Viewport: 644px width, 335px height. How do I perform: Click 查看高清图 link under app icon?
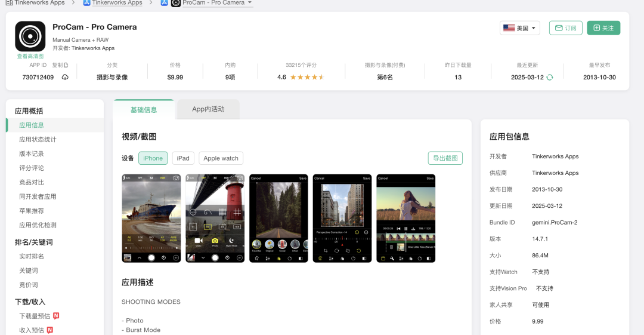point(30,56)
